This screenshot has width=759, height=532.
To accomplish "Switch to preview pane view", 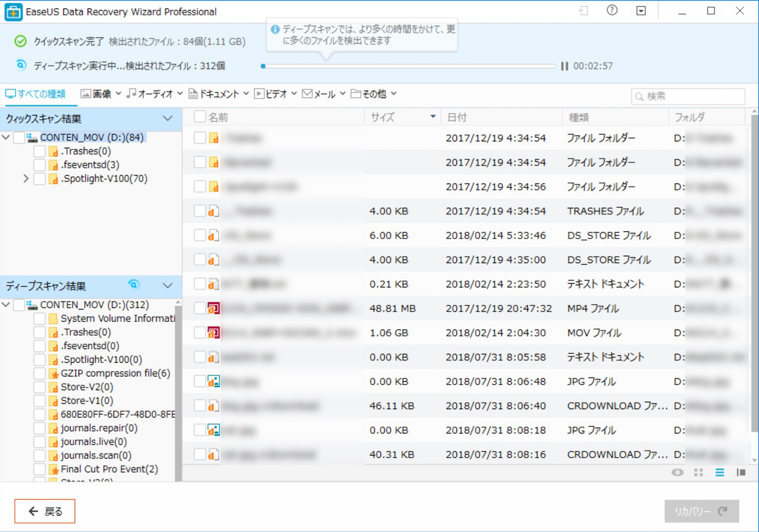I will click(741, 472).
